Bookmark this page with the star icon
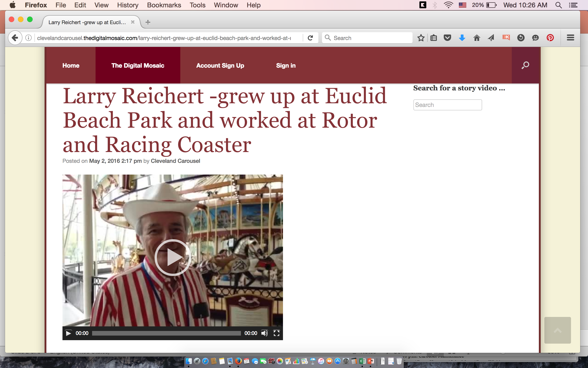The height and width of the screenshot is (368, 588). pos(421,38)
